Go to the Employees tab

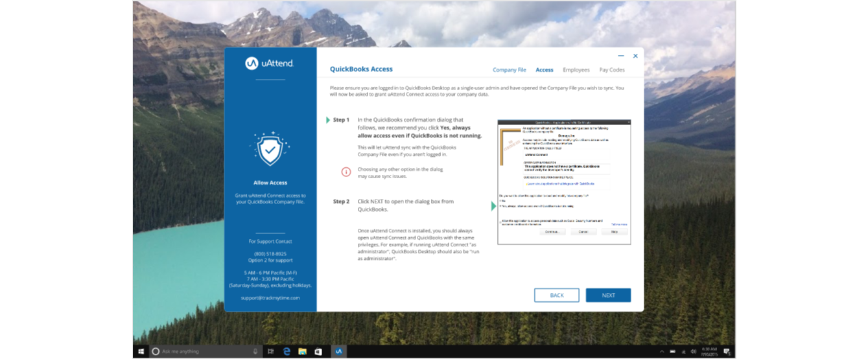576,70
